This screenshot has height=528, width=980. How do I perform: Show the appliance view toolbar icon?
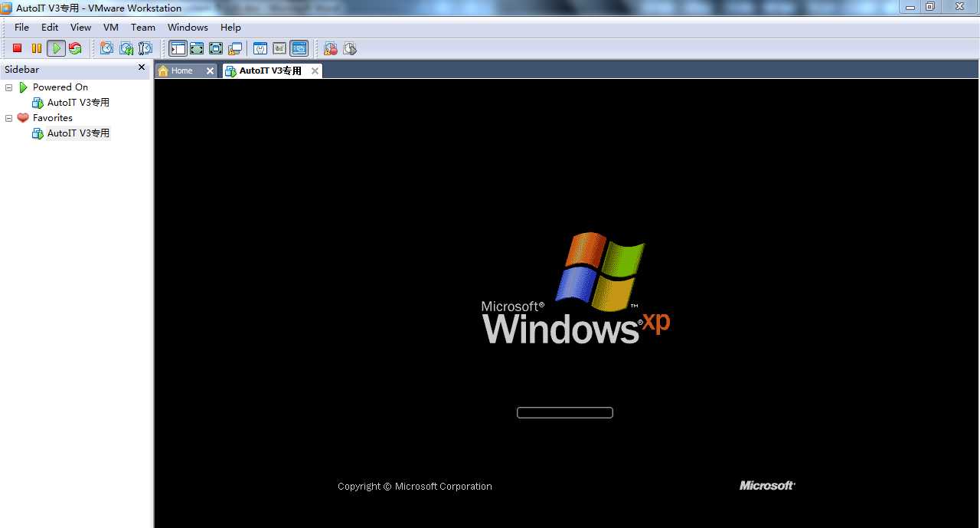[x=279, y=48]
